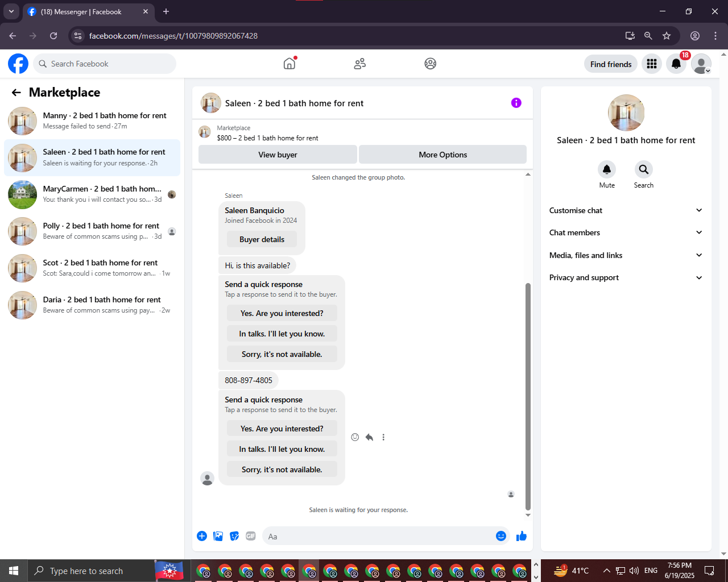Attach a photo with image icon
The image size is (728, 582).
(218, 536)
